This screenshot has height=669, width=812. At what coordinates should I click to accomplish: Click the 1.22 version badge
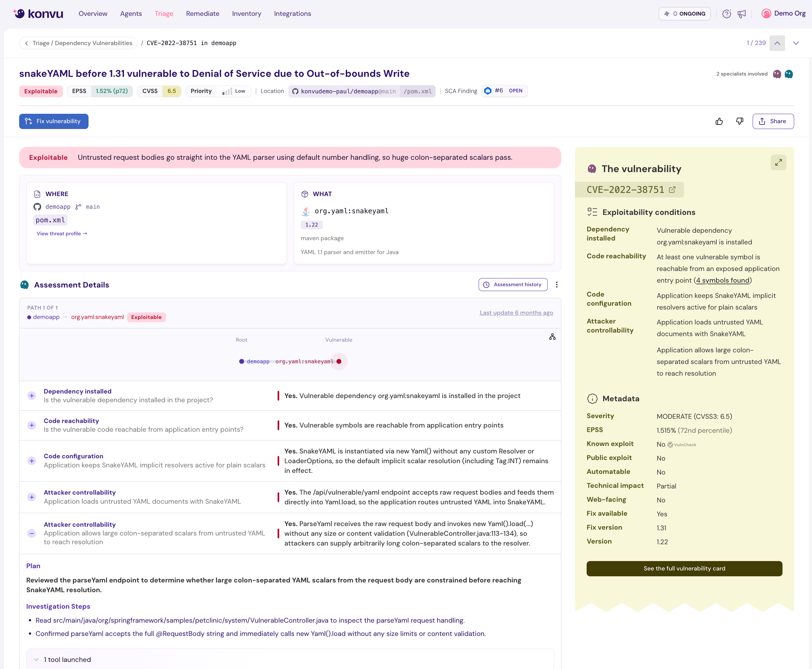pyautogui.click(x=312, y=225)
